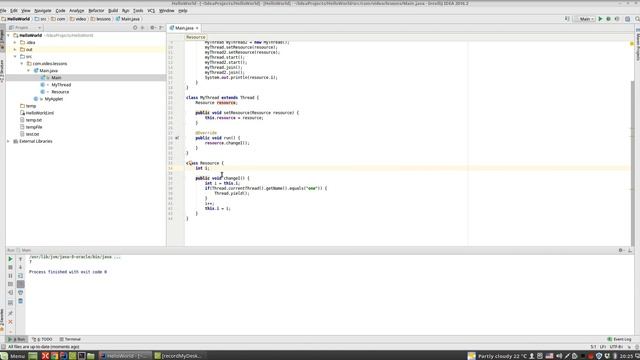Hide the Run tool window

tap(630, 250)
